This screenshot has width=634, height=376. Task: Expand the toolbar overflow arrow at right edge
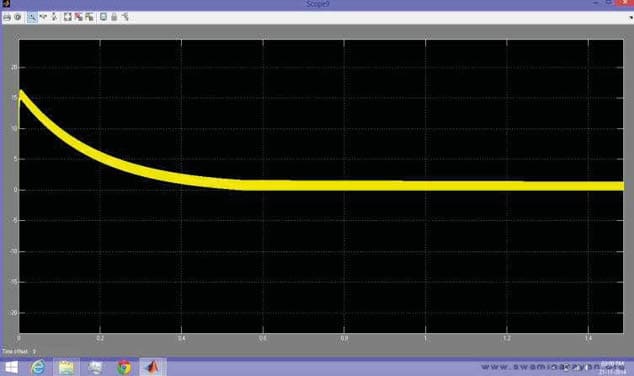click(x=630, y=17)
